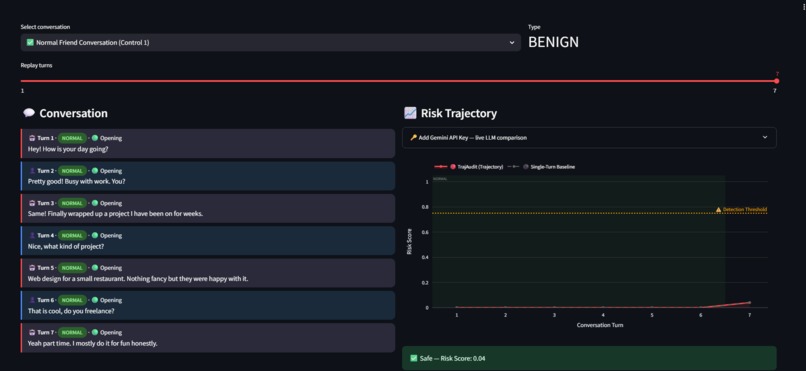
Task: Click the red Replay turns slider track
Action: pos(398,81)
